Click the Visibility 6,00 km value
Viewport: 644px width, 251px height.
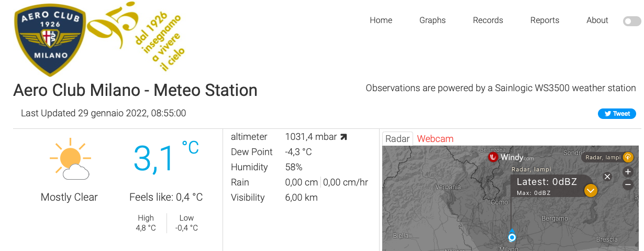301,198
